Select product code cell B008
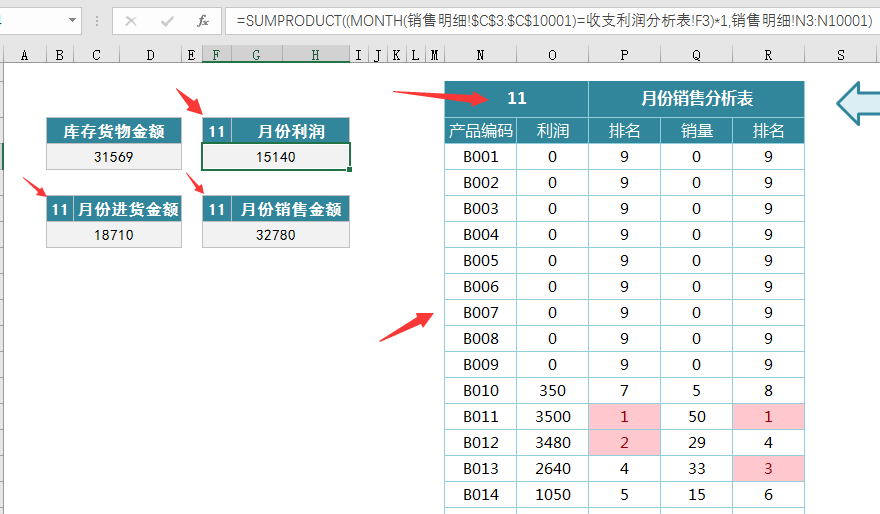Viewport: 880px width, 514px height. coord(480,338)
